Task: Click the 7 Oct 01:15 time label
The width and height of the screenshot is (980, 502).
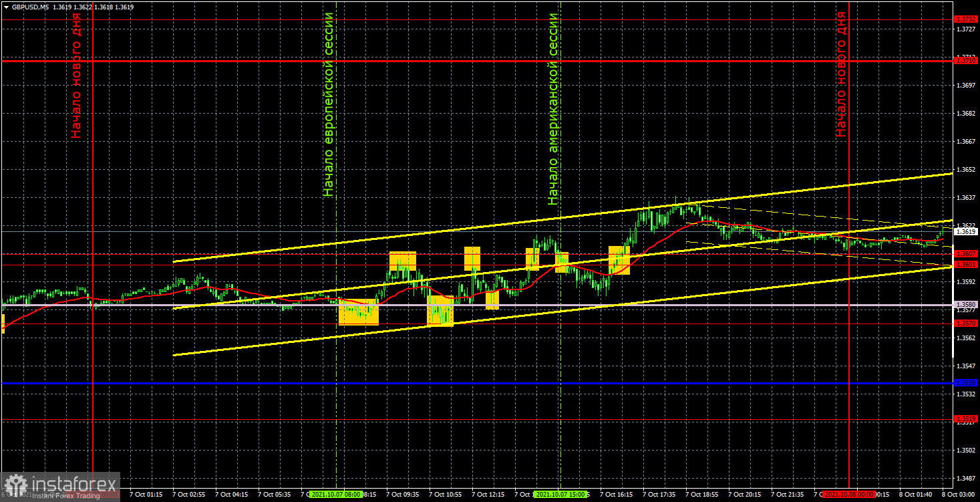Action: coord(147,495)
